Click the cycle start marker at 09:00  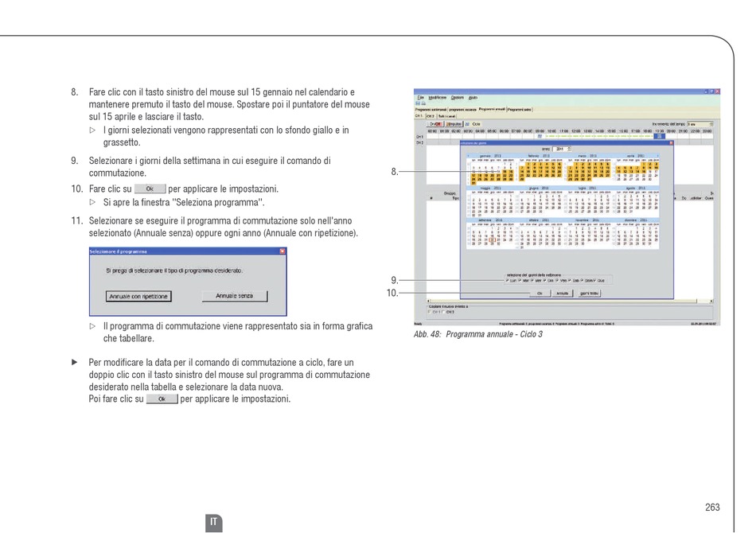pos(540,136)
